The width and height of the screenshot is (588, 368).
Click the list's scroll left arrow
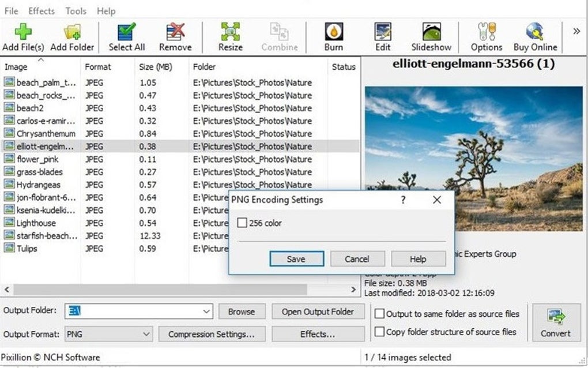[x=7, y=289]
